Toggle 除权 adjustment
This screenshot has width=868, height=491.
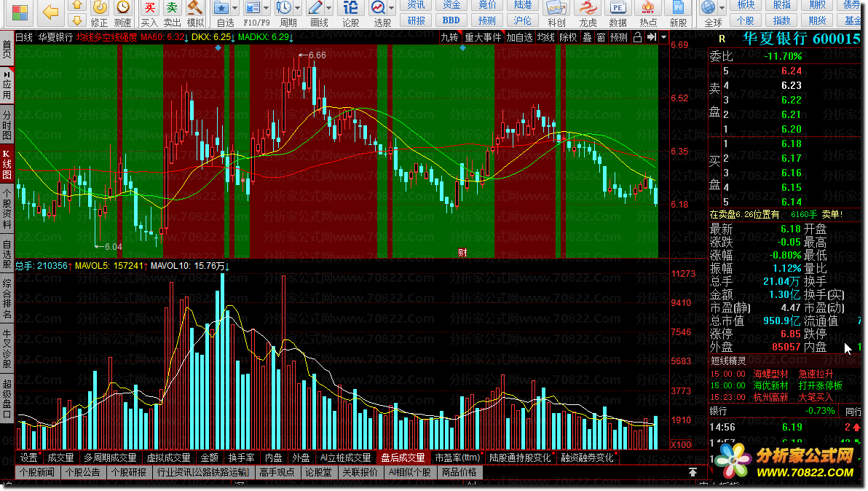[568, 37]
